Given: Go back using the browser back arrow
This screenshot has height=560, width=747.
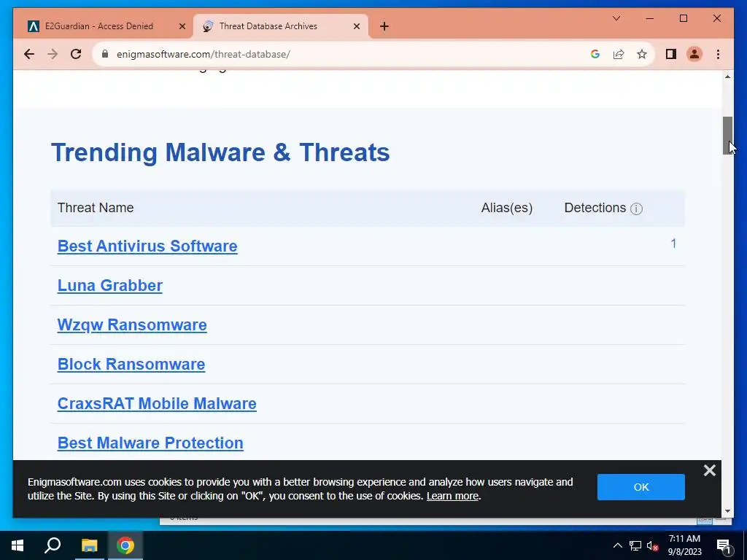Looking at the screenshot, I should pos(29,54).
